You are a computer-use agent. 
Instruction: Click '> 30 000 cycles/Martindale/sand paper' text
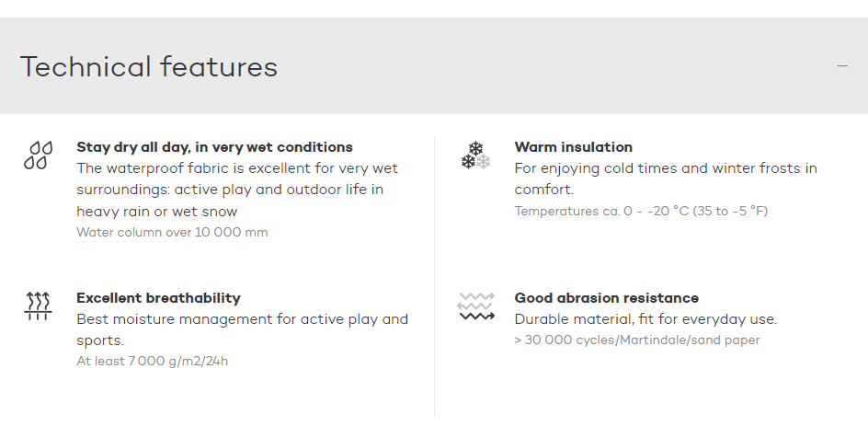click(x=636, y=340)
